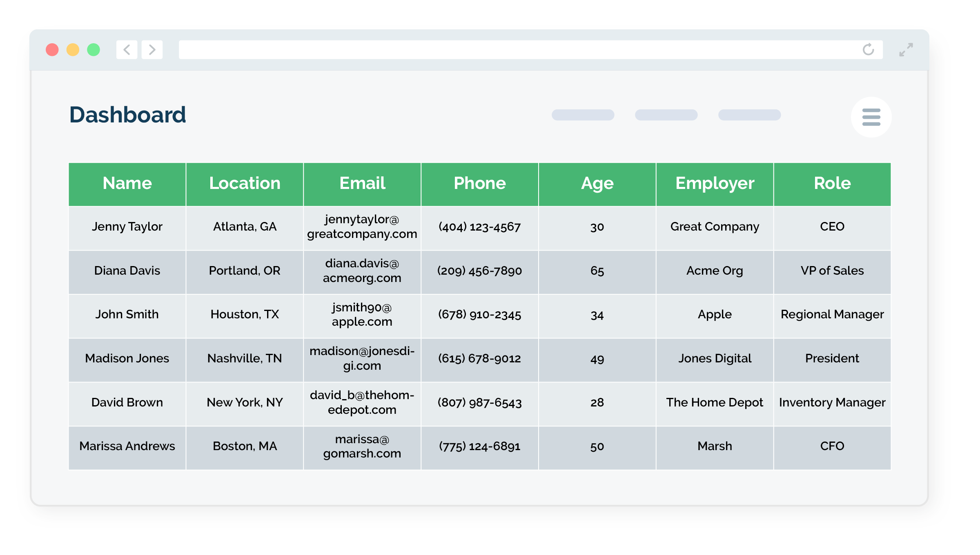
Task: Click the browser refresh icon
Action: coord(868,50)
